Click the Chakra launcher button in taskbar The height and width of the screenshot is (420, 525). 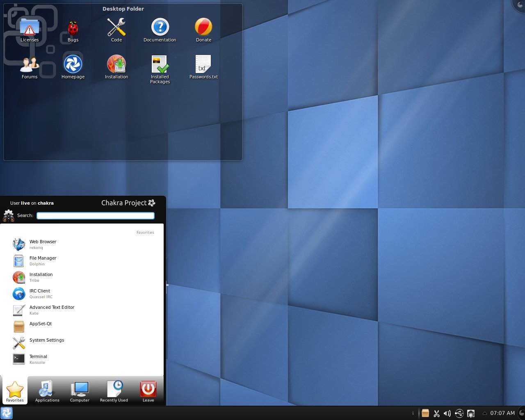click(x=7, y=413)
